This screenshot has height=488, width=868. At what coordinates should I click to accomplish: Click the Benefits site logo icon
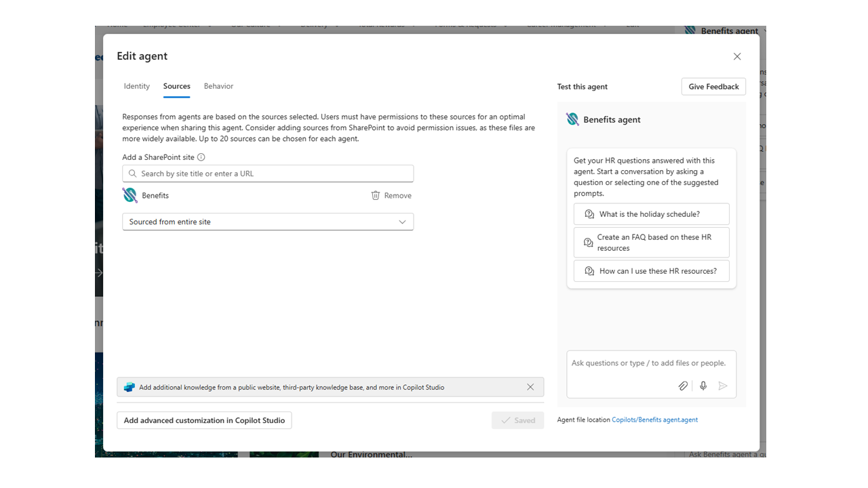point(130,195)
